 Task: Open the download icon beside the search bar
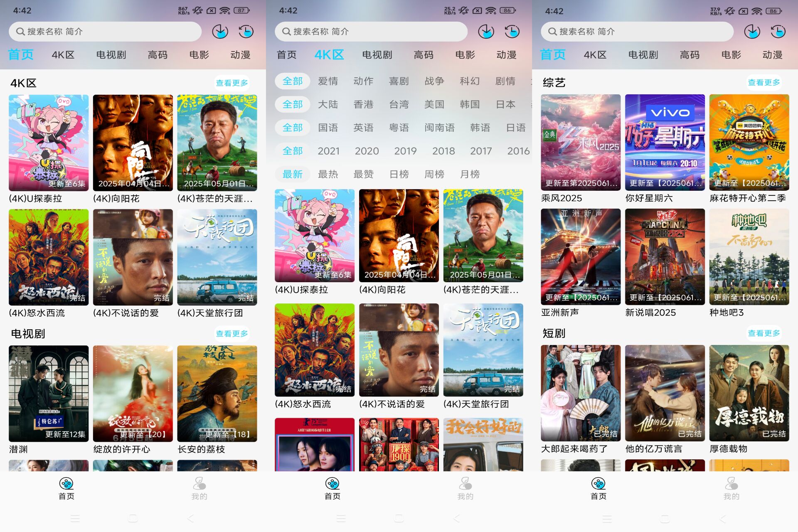pos(220,31)
